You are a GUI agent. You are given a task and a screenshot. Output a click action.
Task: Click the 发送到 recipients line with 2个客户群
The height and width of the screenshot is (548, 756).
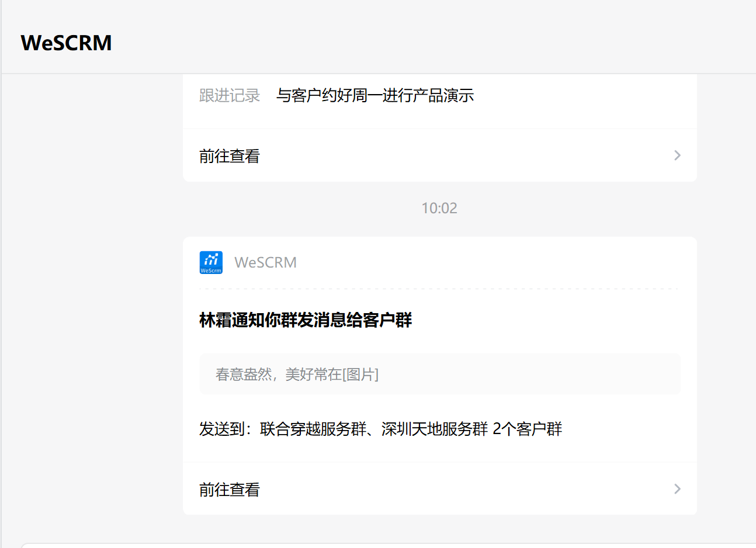(x=380, y=429)
